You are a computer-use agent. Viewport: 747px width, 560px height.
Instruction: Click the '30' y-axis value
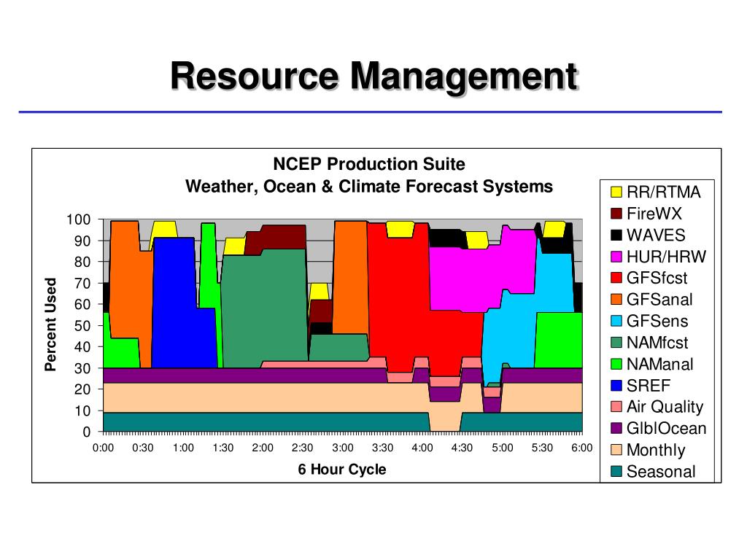(x=82, y=368)
